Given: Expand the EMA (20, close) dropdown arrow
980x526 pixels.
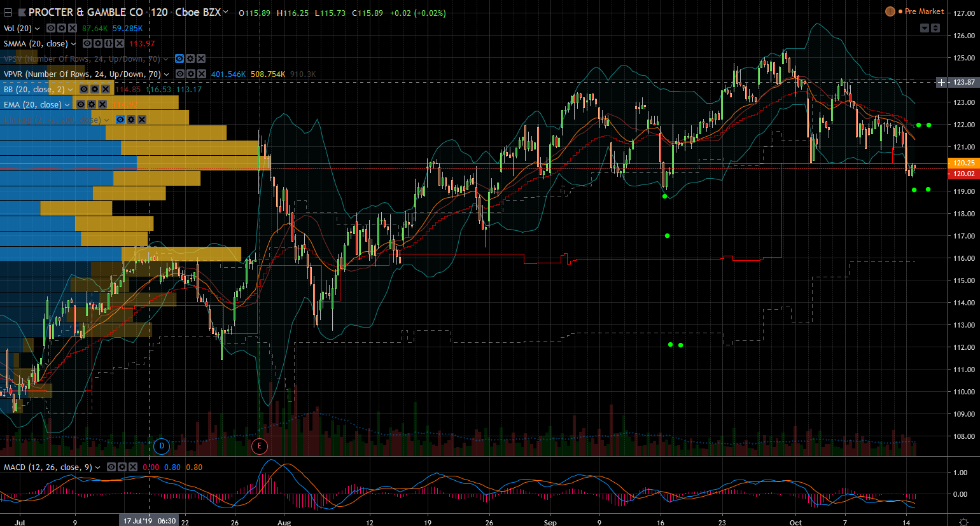Looking at the screenshot, I should click(67, 105).
